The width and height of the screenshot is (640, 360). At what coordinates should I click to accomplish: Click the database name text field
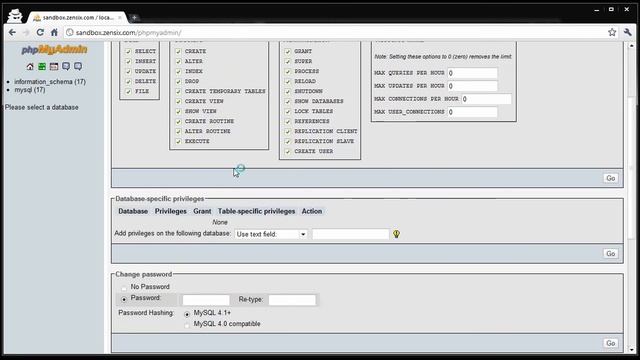click(x=351, y=234)
